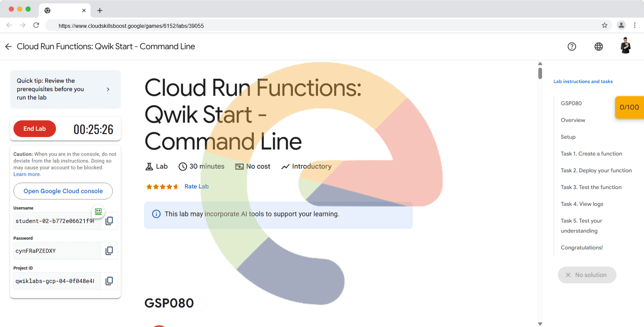Click the globe language icon
This screenshot has width=644, height=327.
point(598,47)
